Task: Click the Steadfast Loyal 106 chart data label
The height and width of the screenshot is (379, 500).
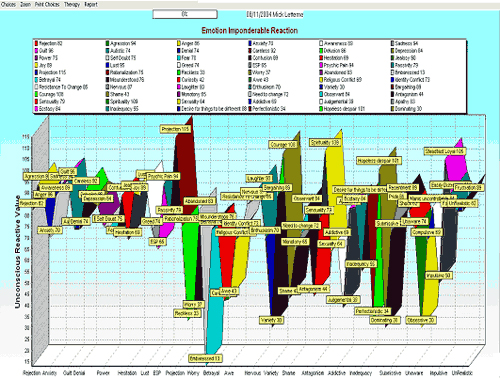Action: [x=445, y=151]
